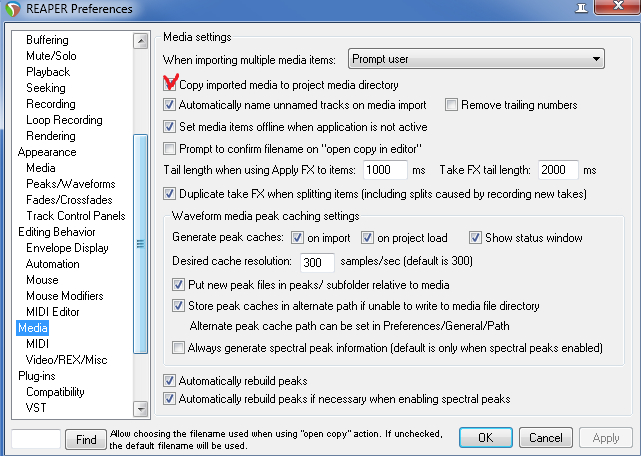Open the Fades/Crossfades preferences page
This screenshot has width=641, height=456.
[x=69, y=200]
